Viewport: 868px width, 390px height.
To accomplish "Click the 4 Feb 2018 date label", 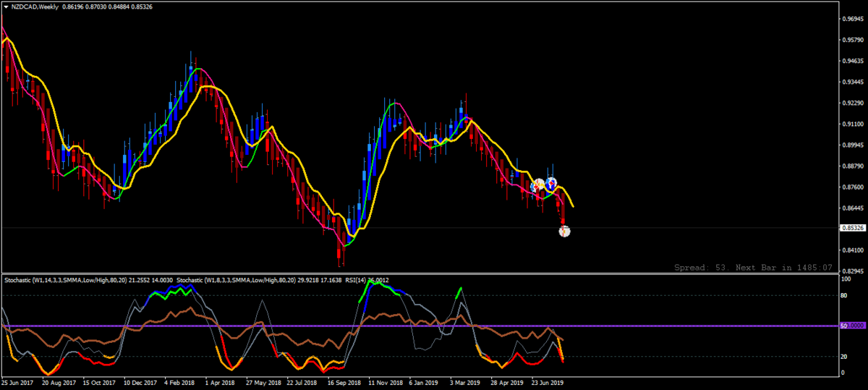I will pyautogui.click(x=179, y=382).
